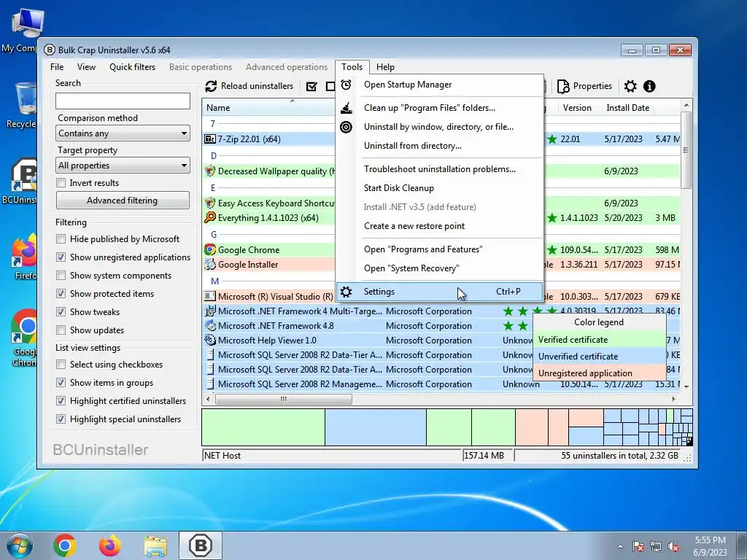
Task: Uncheck Highlight certified uninstallers
Action: pyautogui.click(x=61, y=401)
